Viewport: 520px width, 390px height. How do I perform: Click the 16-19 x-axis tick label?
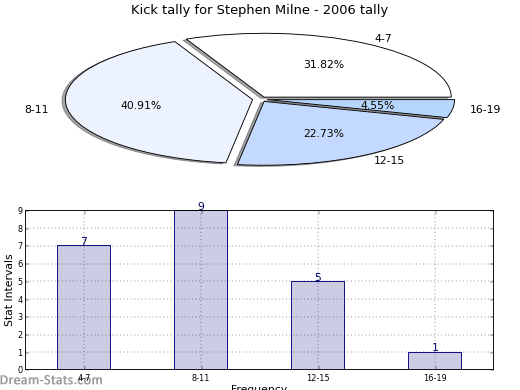pos(435,378)
